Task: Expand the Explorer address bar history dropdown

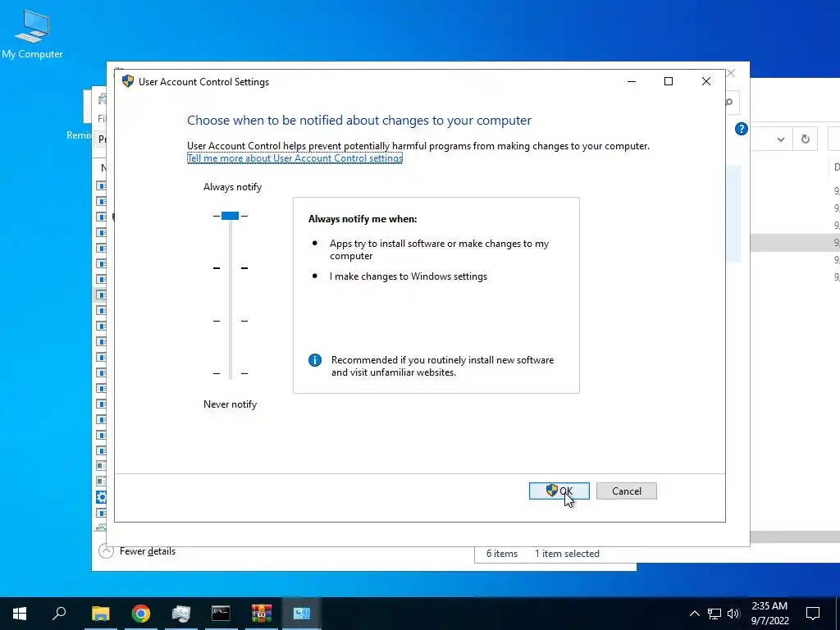Action: (781, 139)
